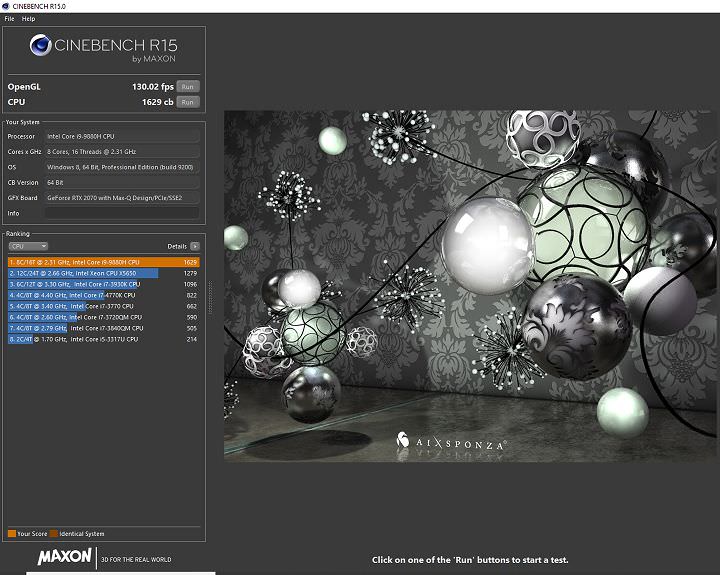Screen dimensions: 720x575
Task: Select ranking row Intel Xeon CPU X5650
Action: point(104,273)
